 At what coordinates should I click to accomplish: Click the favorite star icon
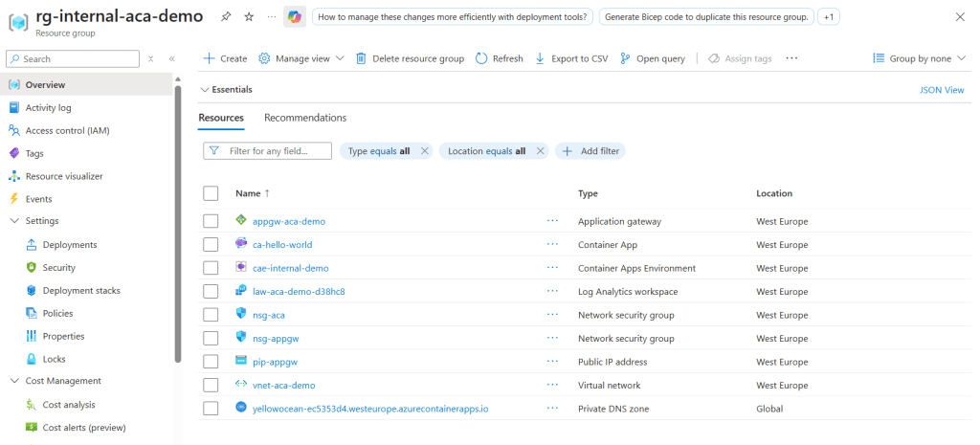249,17
